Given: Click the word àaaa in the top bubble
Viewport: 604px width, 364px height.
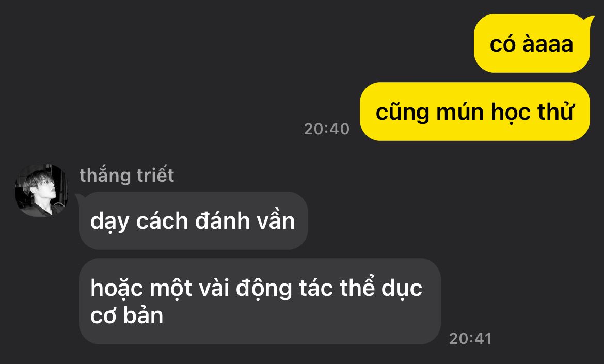Looking at the screenshot, I should (547, 43).
